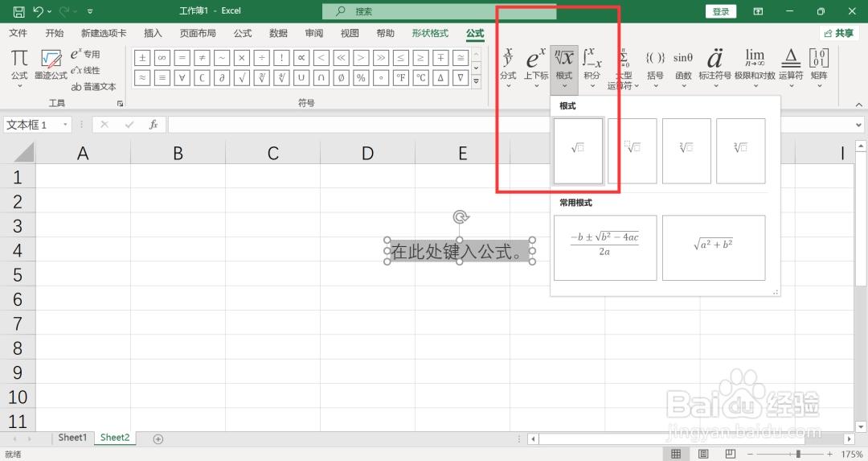Insert the radical with degree template

click(x=633, y=150)
